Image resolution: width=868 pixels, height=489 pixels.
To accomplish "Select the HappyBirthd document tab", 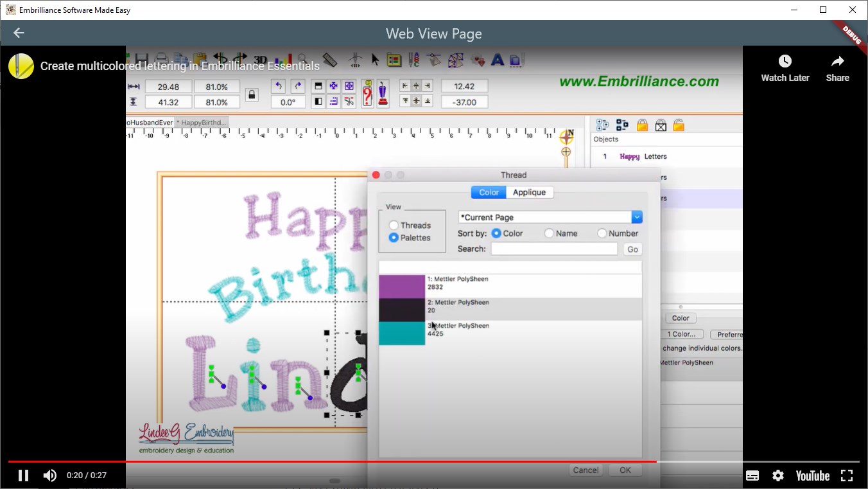I will [x=202, y=121].
